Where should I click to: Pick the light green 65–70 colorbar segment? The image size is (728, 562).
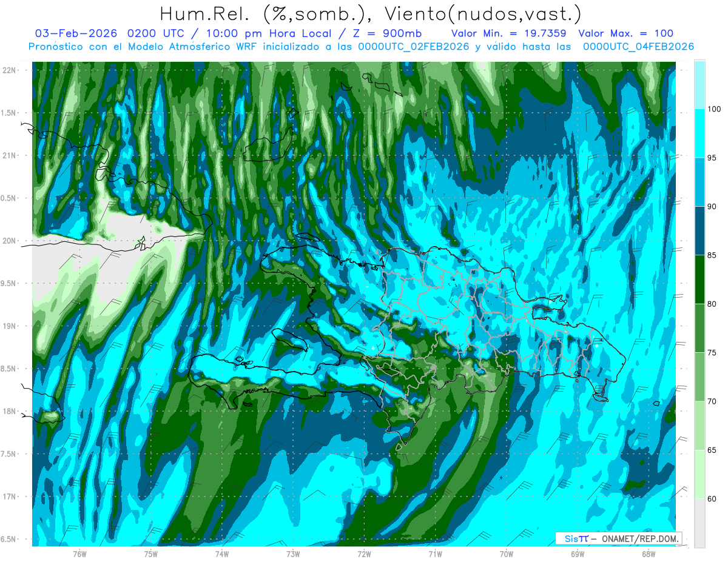coord(699,426)
